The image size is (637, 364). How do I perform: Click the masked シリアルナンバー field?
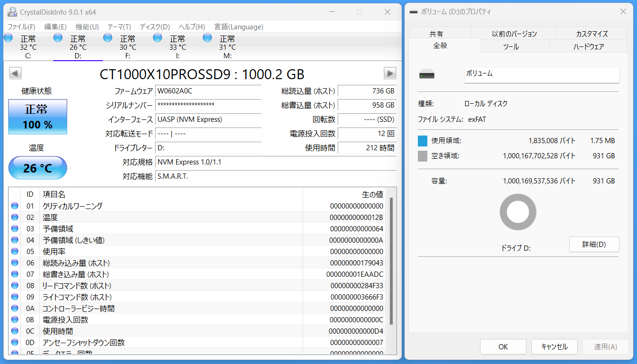coord(208,105)
